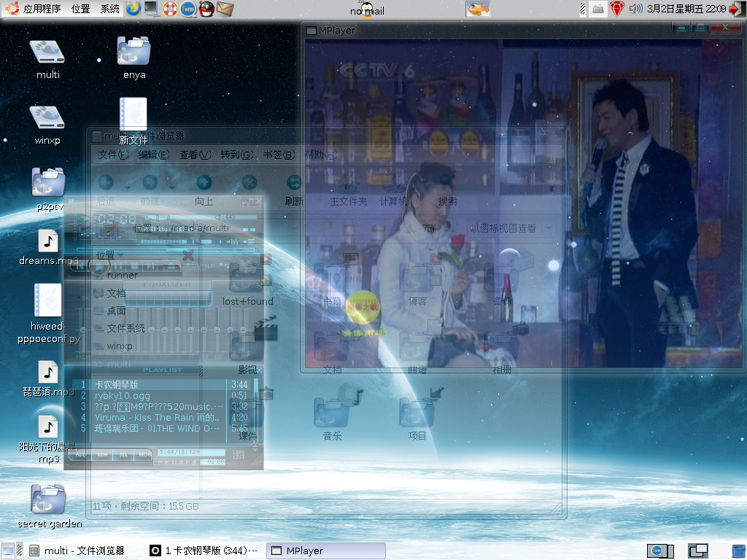Open 转到(G) menu in file browser

tap(237, 155)
